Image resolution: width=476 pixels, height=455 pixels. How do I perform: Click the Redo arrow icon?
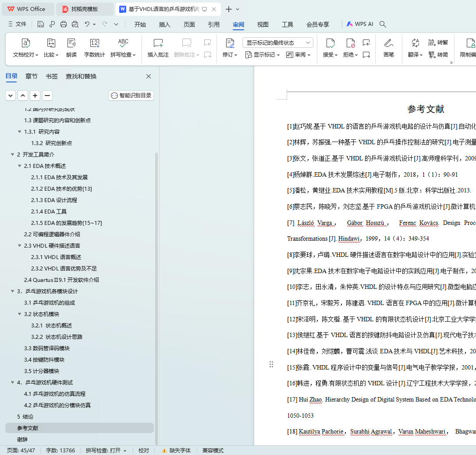tap(105, 24)
